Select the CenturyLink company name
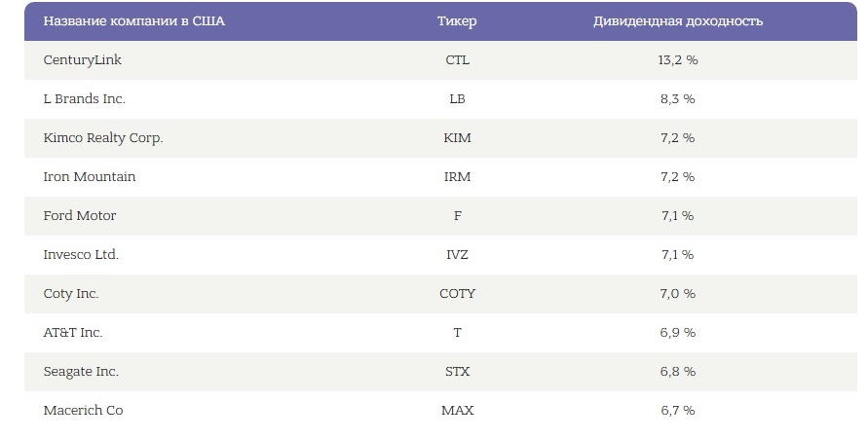Viewport: 868px width, 439px height. click(83, 60)
